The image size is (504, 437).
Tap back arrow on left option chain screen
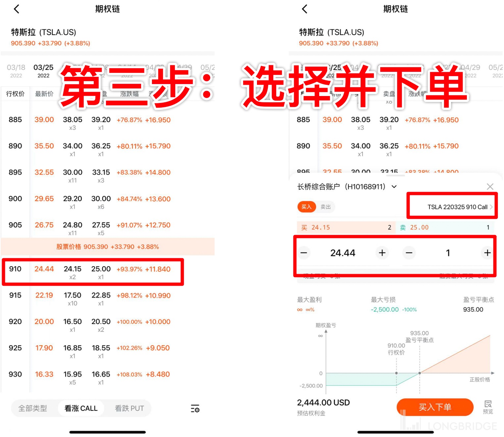click(x=17, y=9)
